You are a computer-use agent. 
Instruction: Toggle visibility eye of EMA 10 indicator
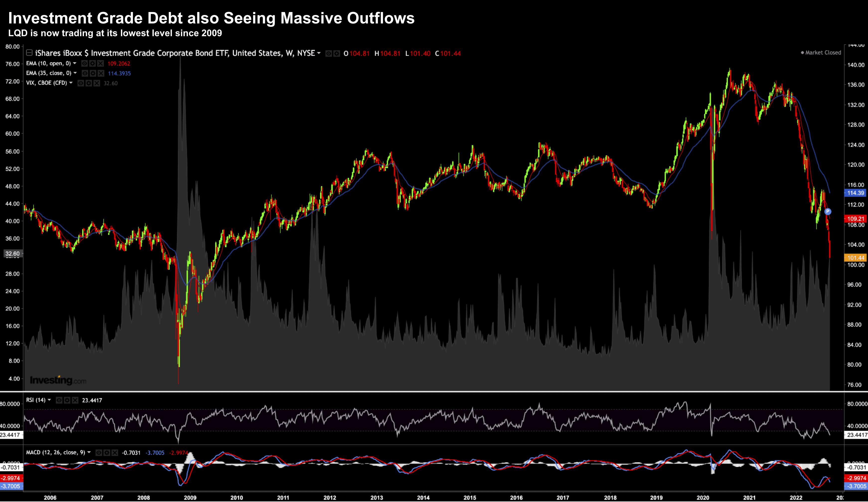pos(85,63)
